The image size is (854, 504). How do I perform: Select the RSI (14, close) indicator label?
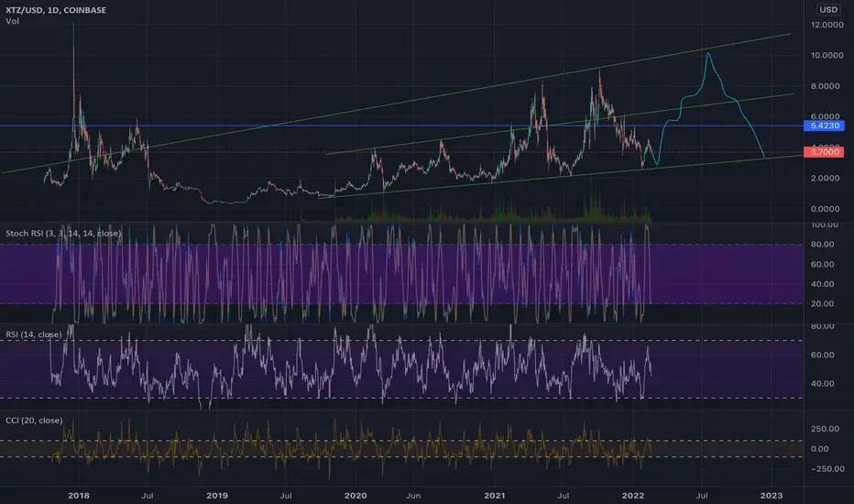[x=33, y=334]
